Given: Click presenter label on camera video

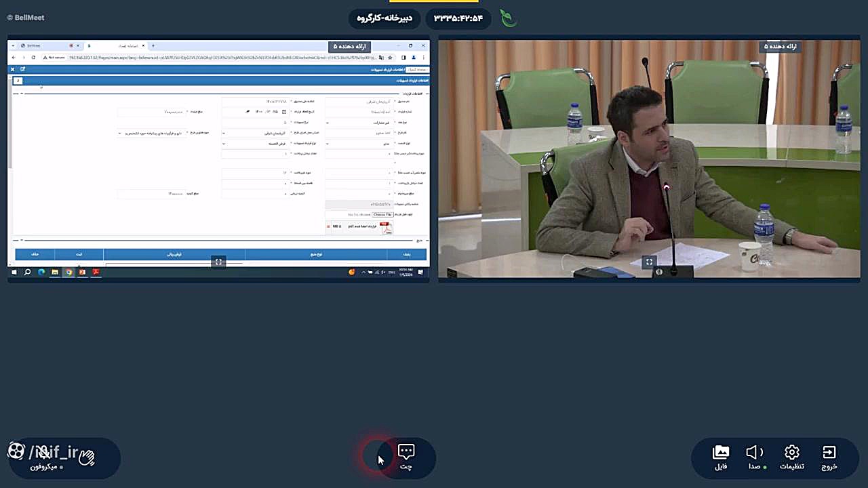Looking at the screenshot, I should [780, 46].
